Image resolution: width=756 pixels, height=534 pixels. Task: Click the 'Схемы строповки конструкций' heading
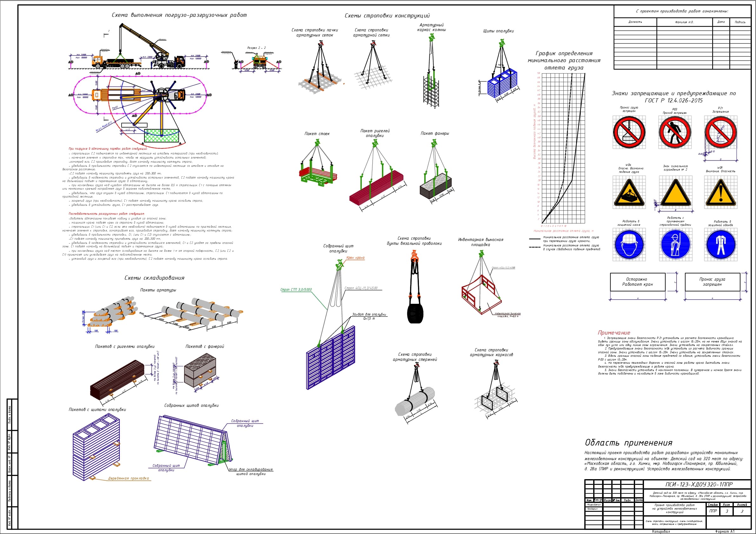pos(387,16)
